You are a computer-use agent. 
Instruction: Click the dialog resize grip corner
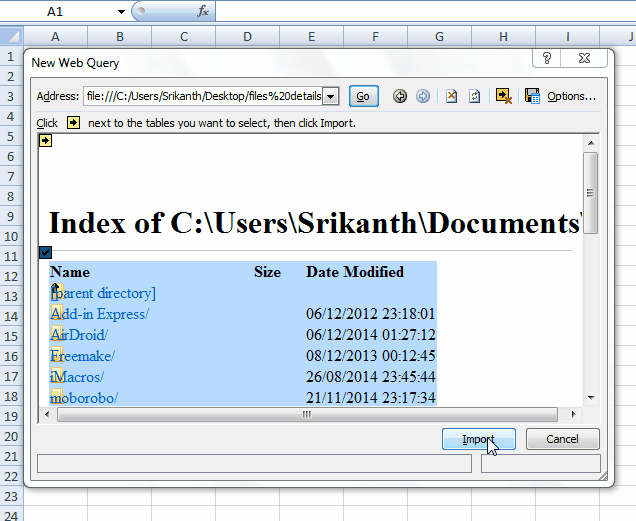(604, 476)
